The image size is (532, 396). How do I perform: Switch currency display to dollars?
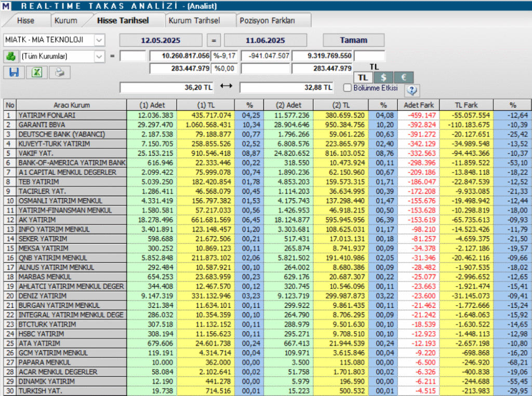tap(383, 77)
